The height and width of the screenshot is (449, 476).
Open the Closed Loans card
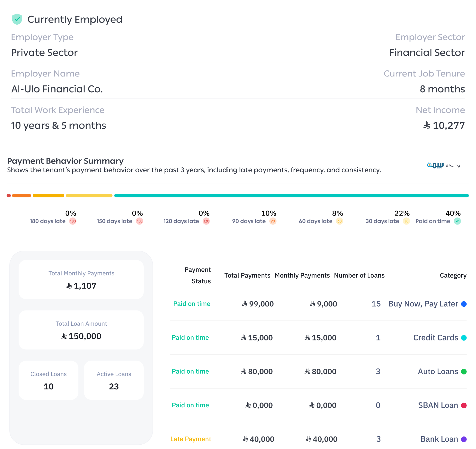(x=48, y=380)
